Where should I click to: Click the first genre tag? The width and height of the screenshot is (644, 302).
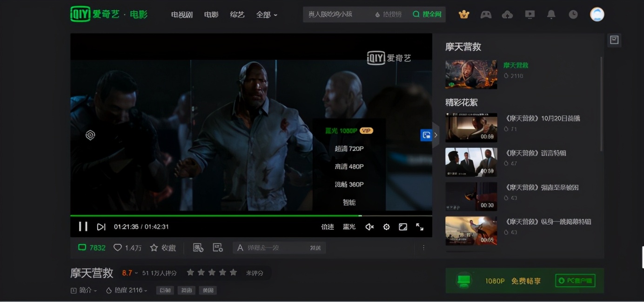pos(165,290)
